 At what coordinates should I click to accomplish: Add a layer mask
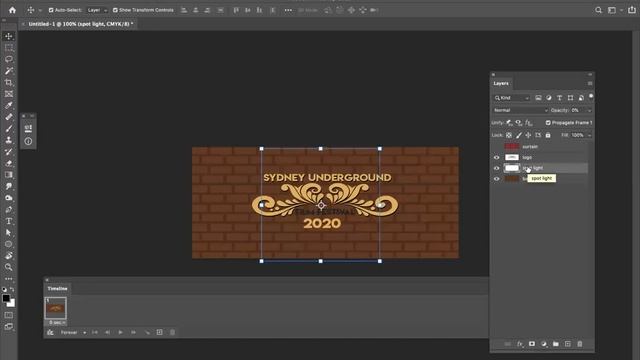(x=531, y=344)
